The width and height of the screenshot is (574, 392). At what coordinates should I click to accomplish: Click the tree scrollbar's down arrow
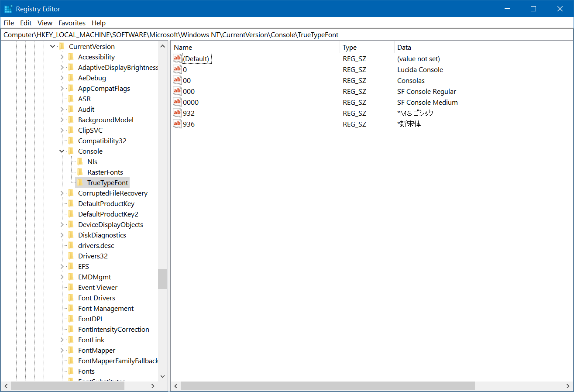(162, 376)
